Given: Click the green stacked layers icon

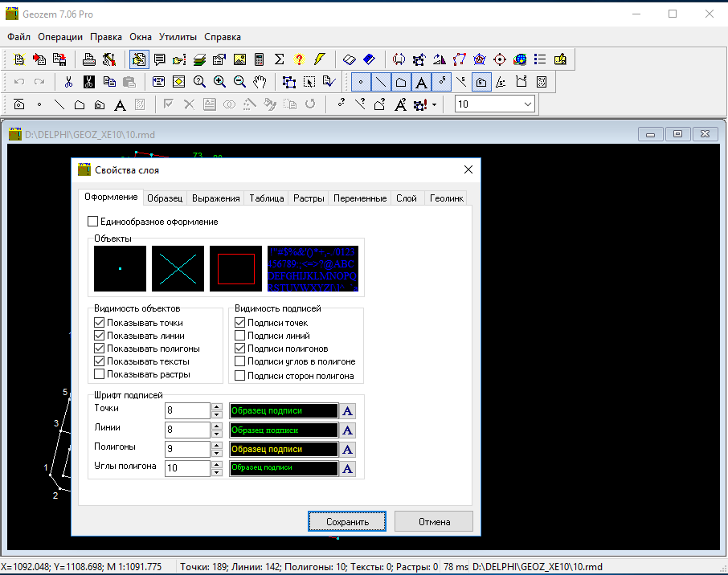Looking at the screenshot, I should (199, 59).
